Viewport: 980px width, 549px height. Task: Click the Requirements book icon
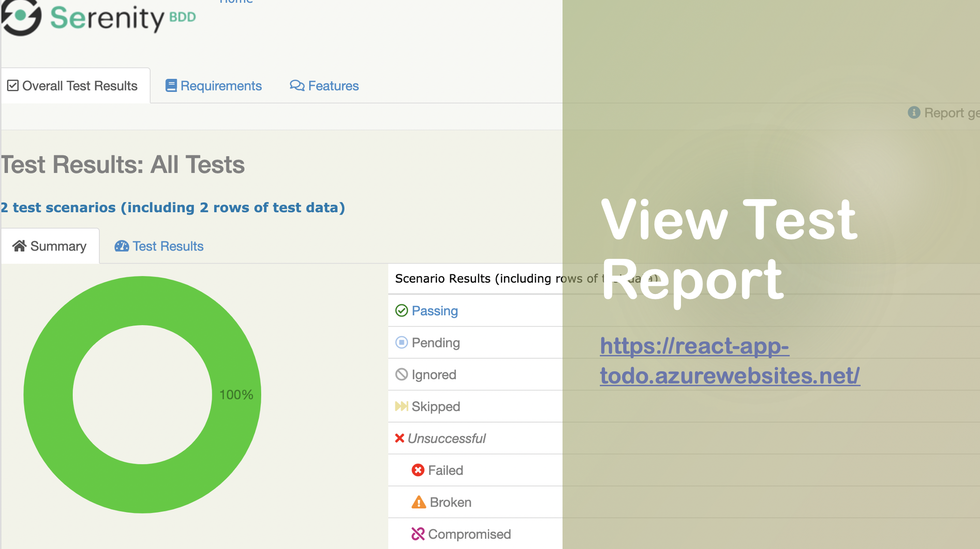point(171,86)
